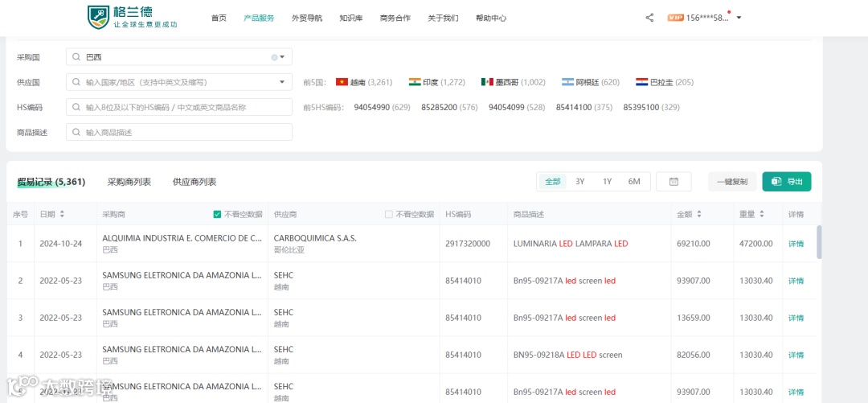Open 商务合作 menu
The image size is (868, 403).
click(x=395, y=18)
